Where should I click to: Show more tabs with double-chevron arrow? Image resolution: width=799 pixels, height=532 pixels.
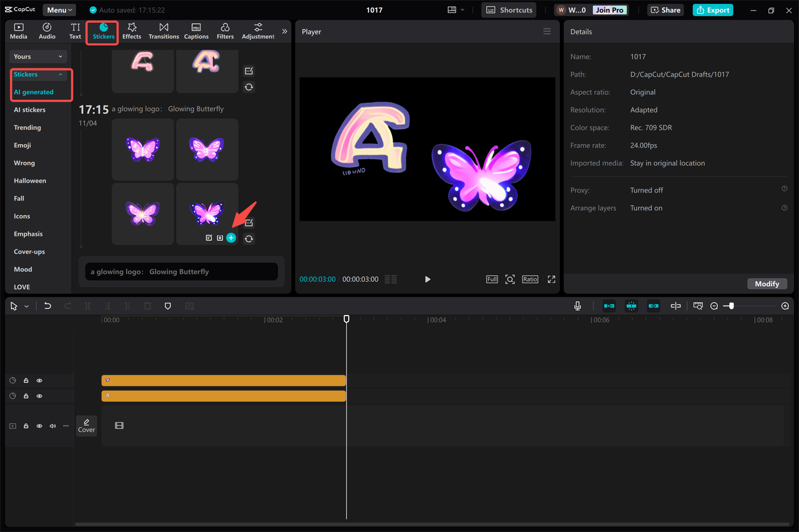pos(285,31)
